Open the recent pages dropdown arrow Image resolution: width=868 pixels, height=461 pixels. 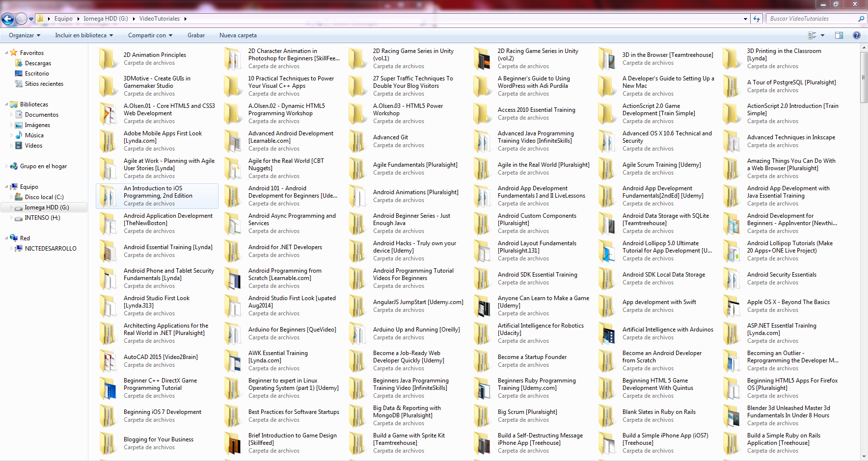point(31,19)
